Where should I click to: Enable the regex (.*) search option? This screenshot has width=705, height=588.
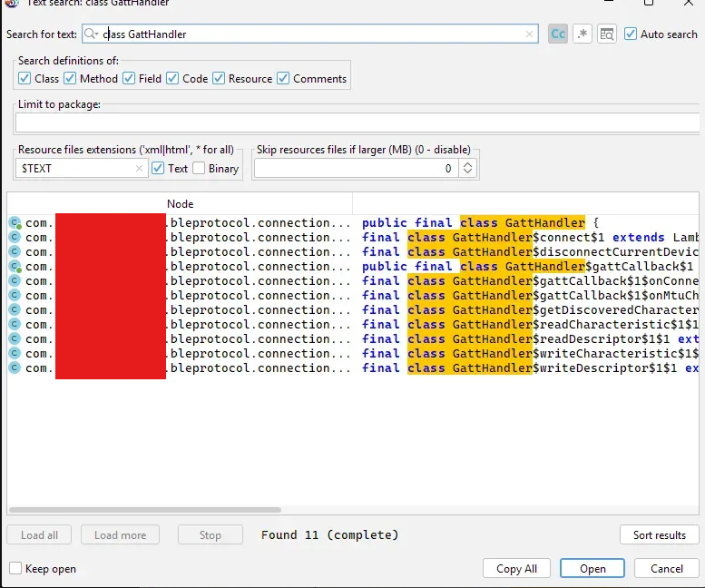click(583, 34)
